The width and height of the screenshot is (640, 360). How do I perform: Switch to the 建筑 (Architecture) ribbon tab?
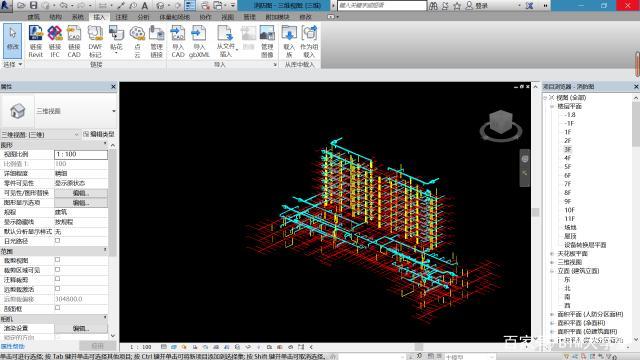[33, 17]
